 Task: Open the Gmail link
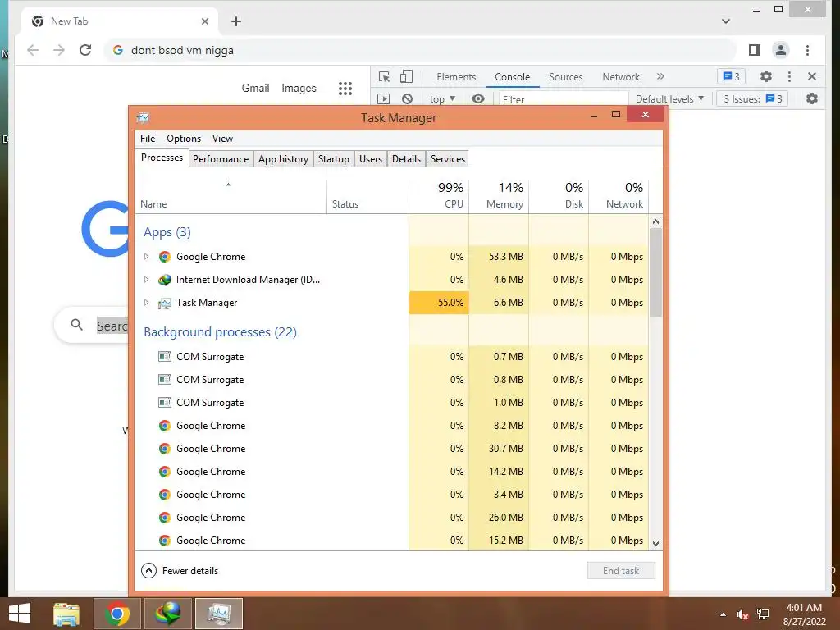click(x=255, y=88)
